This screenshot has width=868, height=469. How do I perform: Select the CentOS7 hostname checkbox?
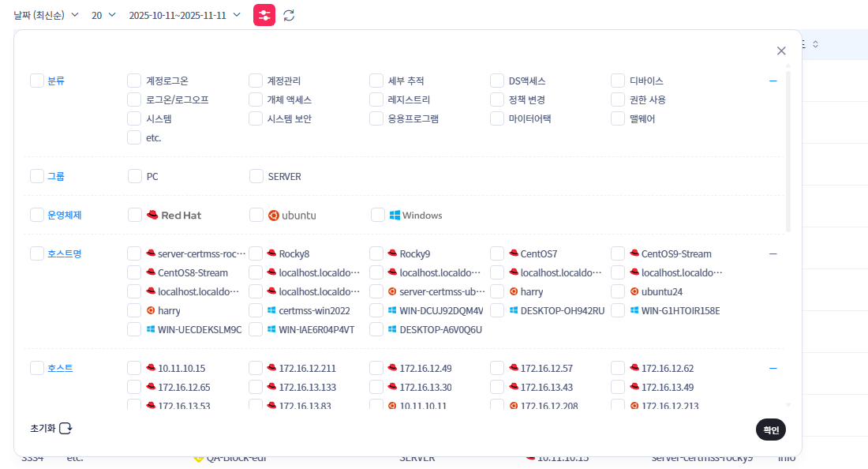(x=497, y=253)
